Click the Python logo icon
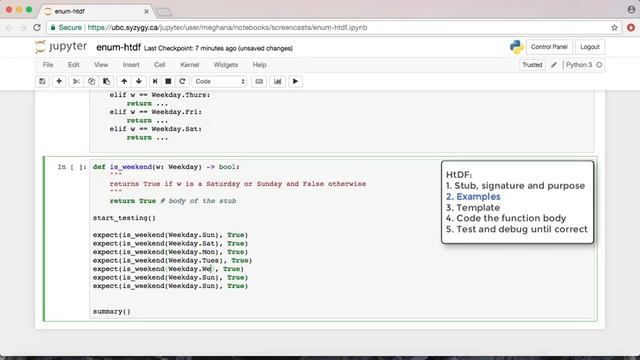640x360 pixels. point(516,47)
